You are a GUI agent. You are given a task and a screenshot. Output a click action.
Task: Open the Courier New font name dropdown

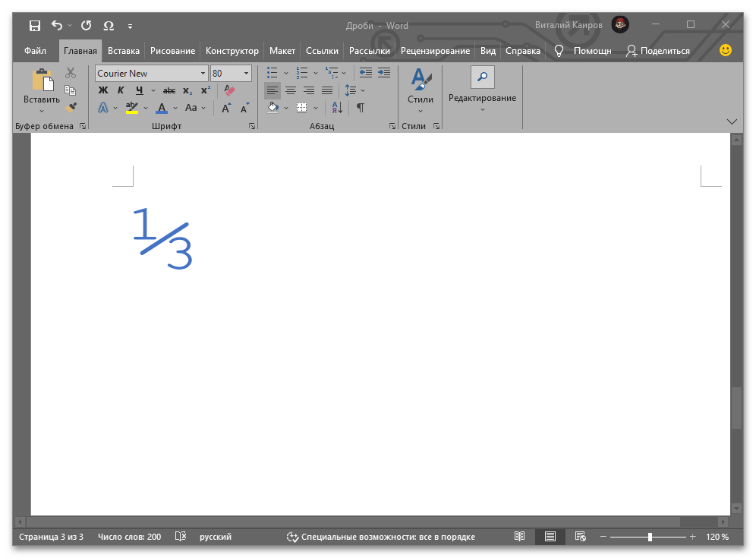(x=203, y=74)
